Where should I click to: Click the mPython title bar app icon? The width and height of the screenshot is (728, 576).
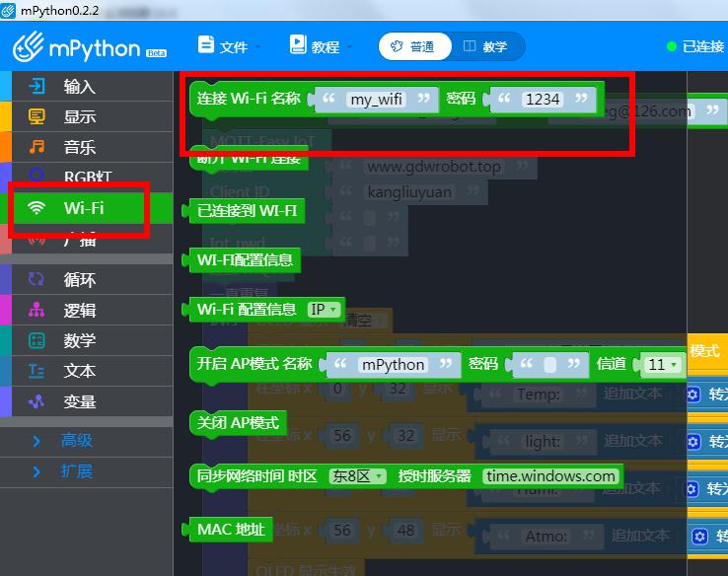point(8,10)
